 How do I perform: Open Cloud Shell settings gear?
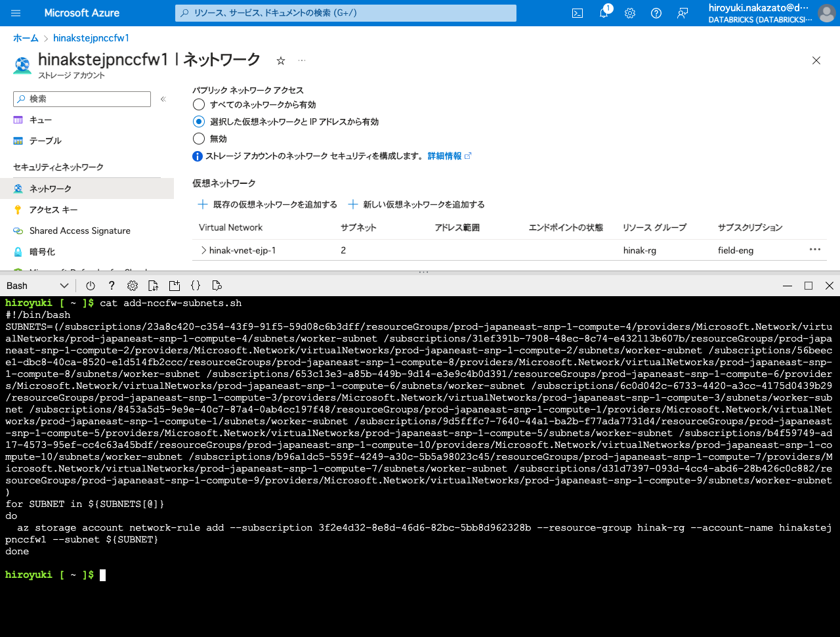pos(133,286)
